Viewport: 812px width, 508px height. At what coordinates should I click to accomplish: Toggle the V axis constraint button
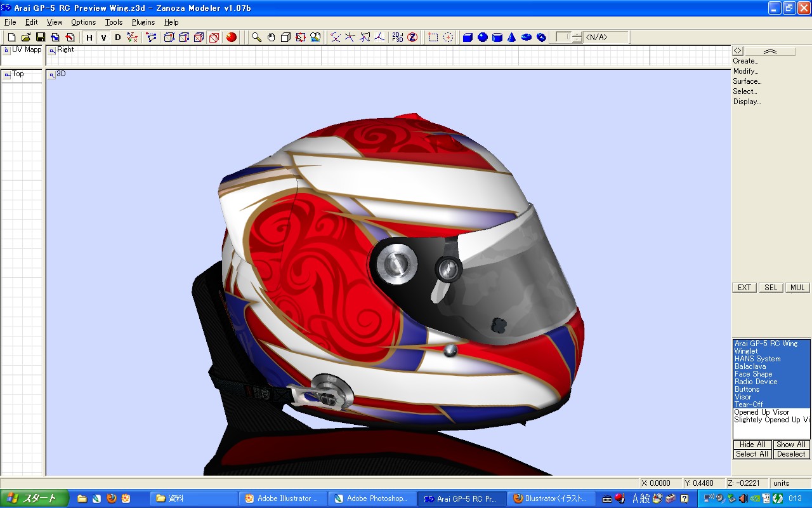coord(103,37)
